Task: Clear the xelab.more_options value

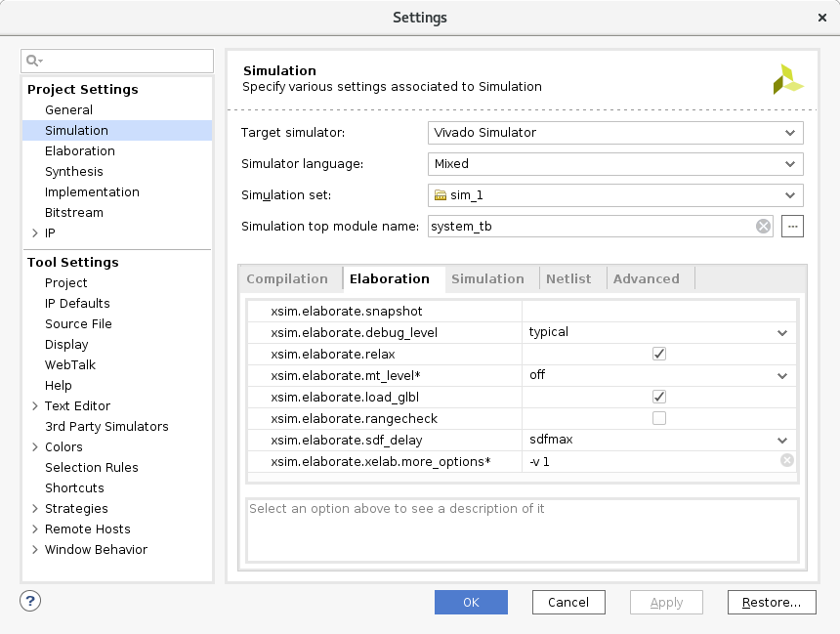Action: [786, 460]
